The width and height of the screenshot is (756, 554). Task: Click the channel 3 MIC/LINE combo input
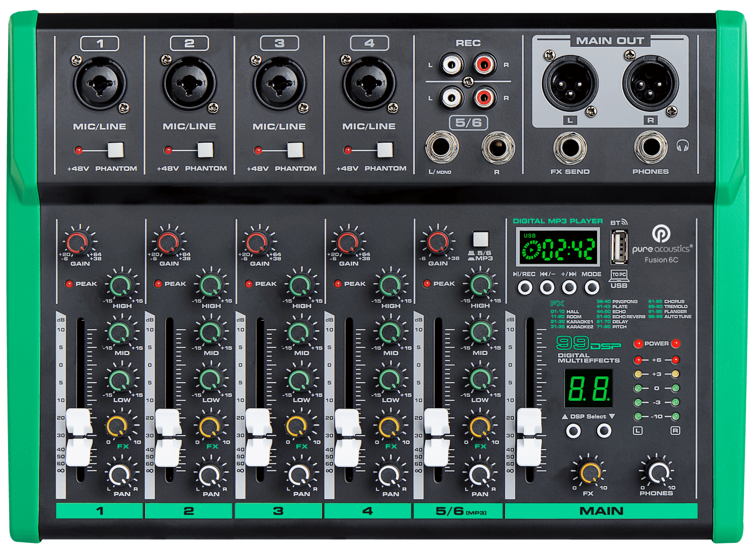[x=279, y=83]
